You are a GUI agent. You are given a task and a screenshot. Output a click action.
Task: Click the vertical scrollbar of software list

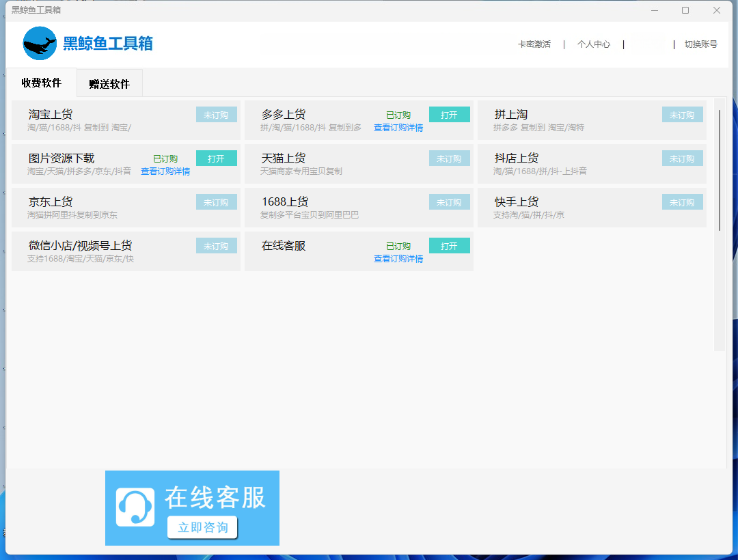719,171
